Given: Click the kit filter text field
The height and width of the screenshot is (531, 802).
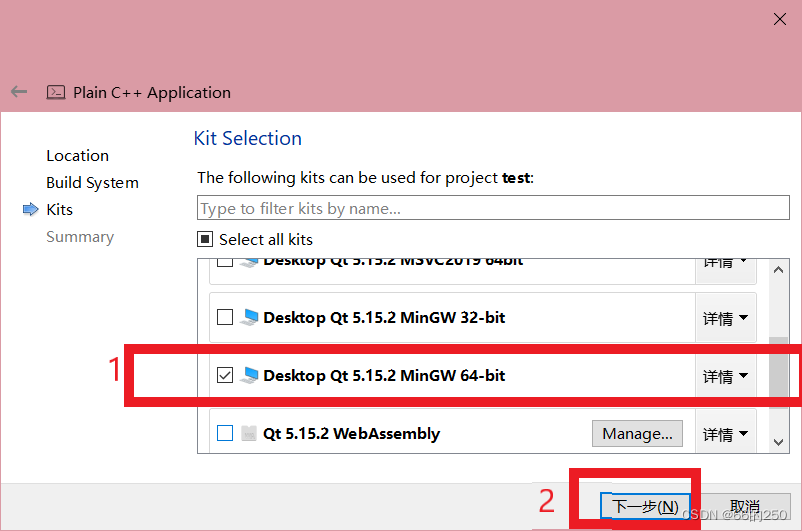Looking at the screenshot, I should 493,208.
